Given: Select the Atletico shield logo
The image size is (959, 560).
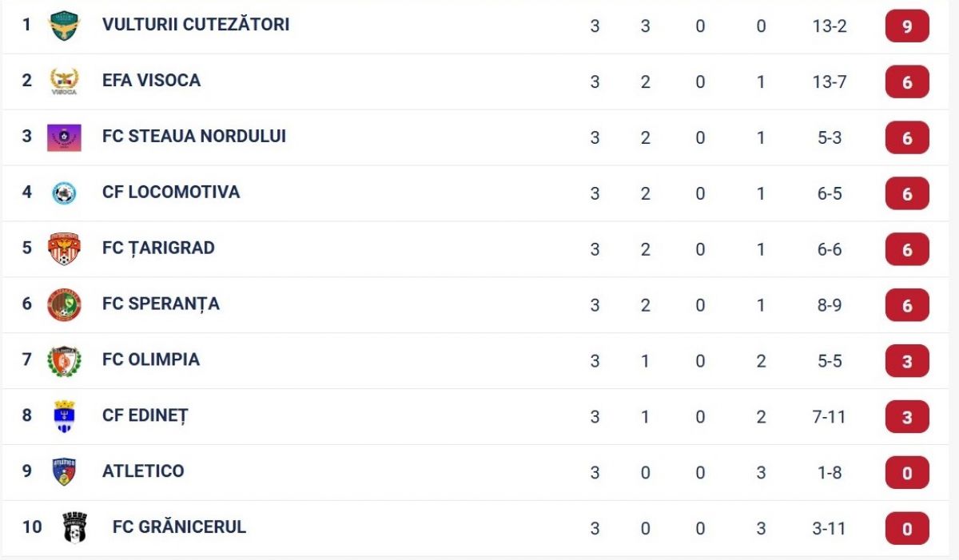Looking at the screenshot, I should pyautogui.click(x=64, y=472).
